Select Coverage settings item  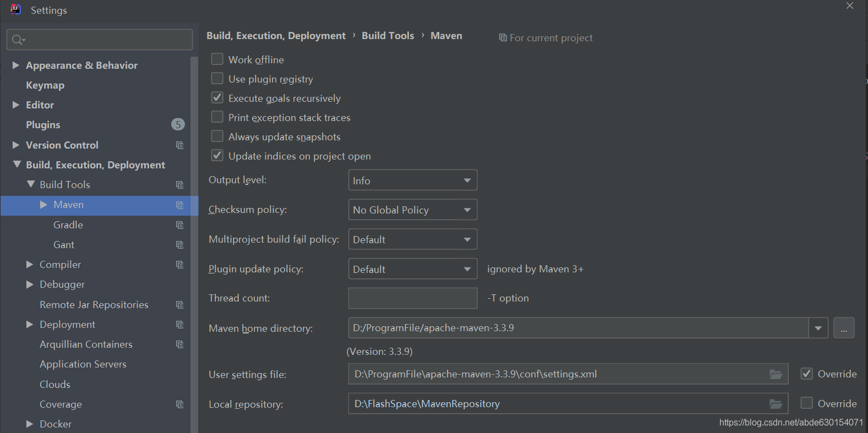[61, 404]
